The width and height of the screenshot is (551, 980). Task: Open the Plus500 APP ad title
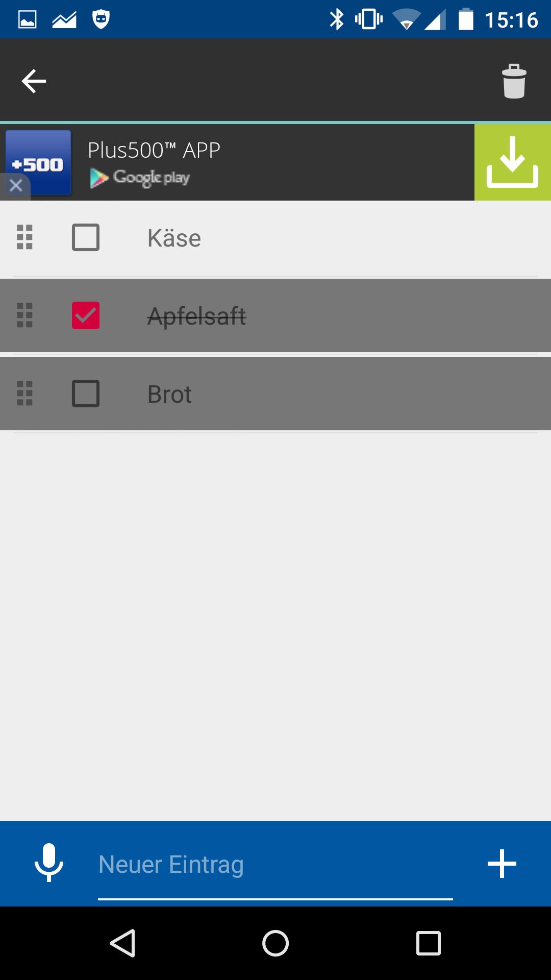click(x=154, y=151)
